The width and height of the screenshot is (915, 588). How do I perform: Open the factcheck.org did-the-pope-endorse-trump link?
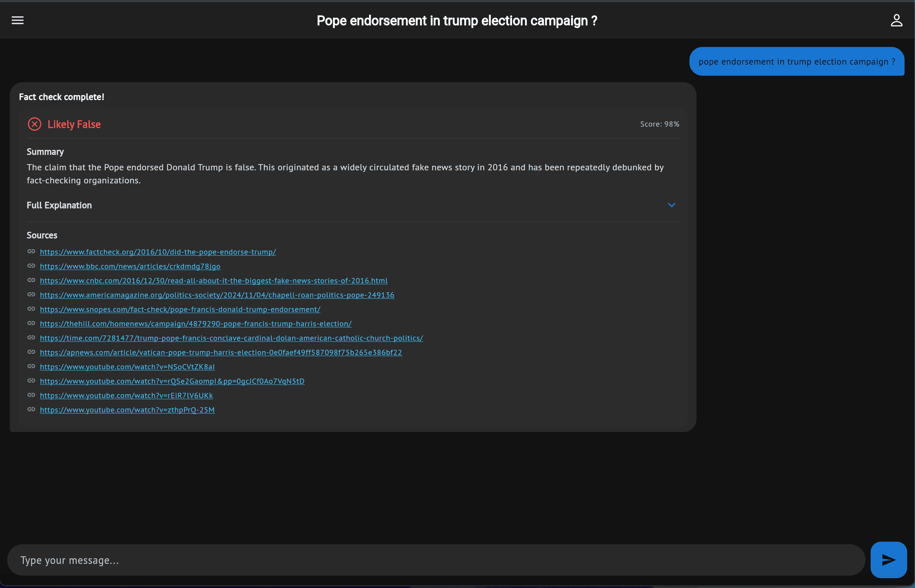click(158, 252)
